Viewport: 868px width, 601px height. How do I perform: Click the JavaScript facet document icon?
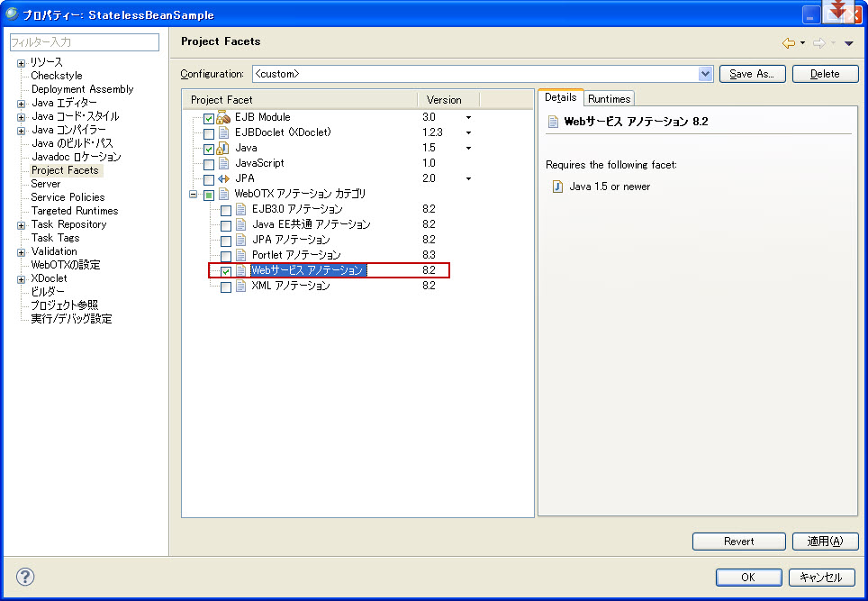(224, 163)
